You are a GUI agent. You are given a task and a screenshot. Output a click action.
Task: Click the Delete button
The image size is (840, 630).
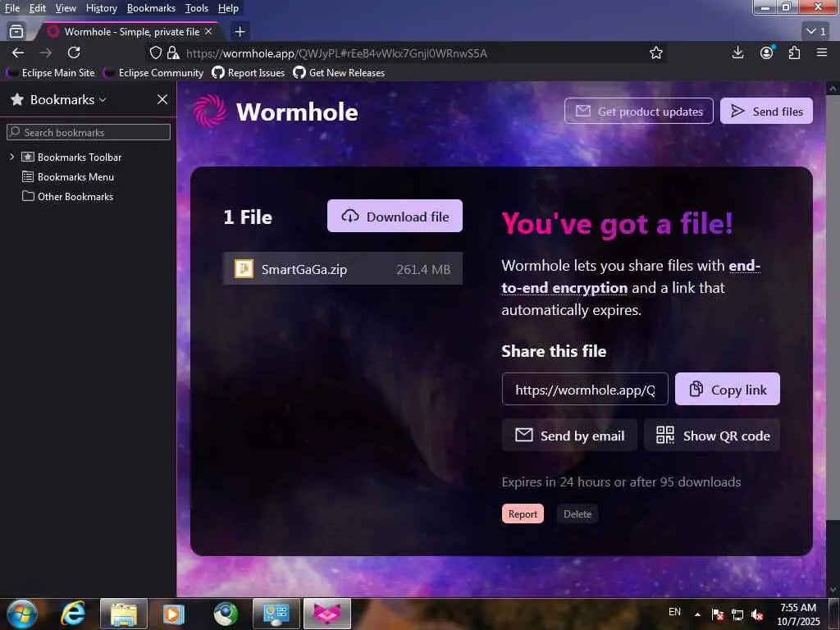tap(577, 514)
